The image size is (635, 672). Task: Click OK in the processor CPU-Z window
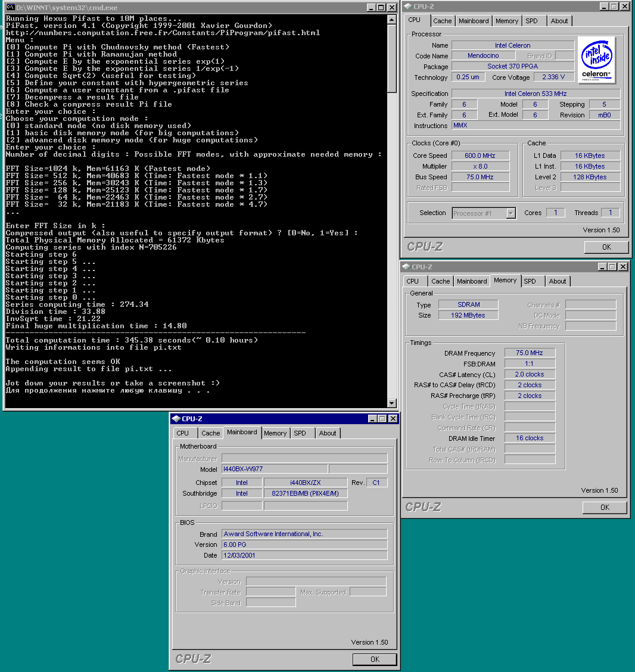606,247
